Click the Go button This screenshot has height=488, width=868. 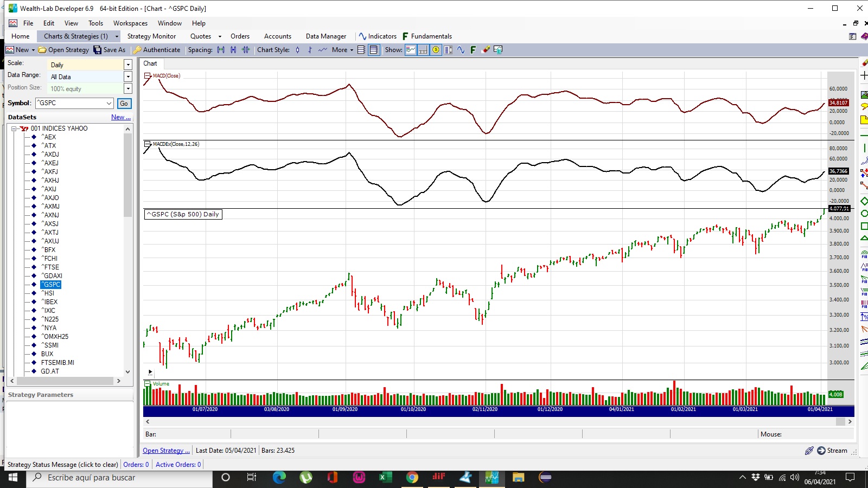pos(124,103)
